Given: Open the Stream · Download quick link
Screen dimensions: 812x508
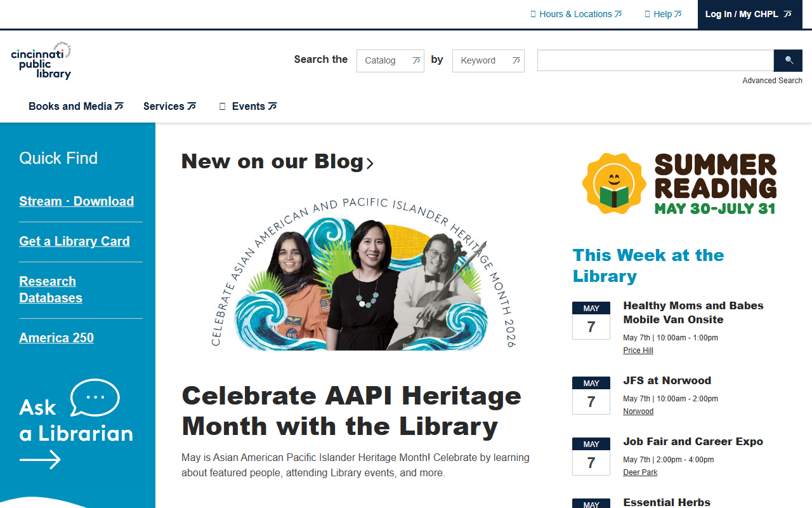Looking at the screenshot, I should point(76,201).
